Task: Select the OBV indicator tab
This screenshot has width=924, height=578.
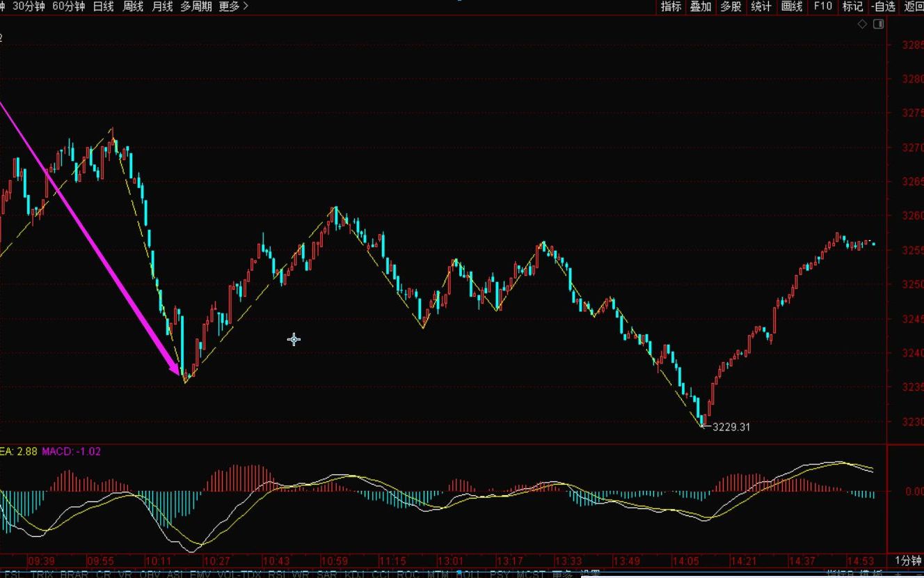Action: click(150, 575)
